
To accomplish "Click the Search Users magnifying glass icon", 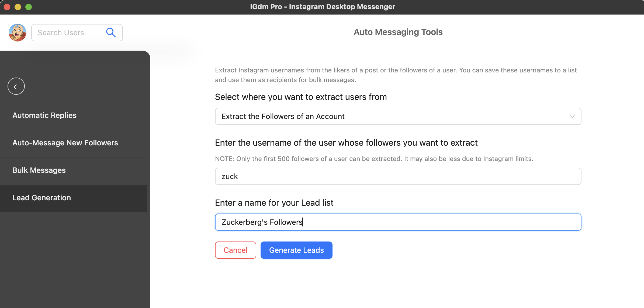I will pyautogui.click(x=111, y=32).
